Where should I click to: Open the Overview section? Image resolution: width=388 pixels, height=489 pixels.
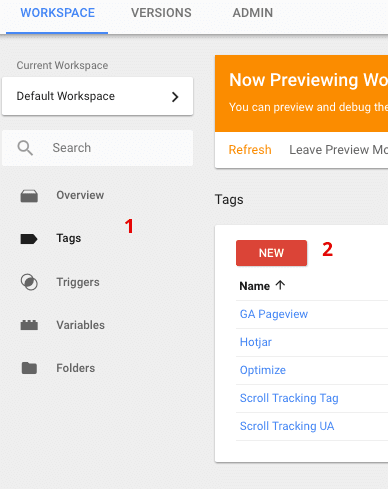coord(80,195)
